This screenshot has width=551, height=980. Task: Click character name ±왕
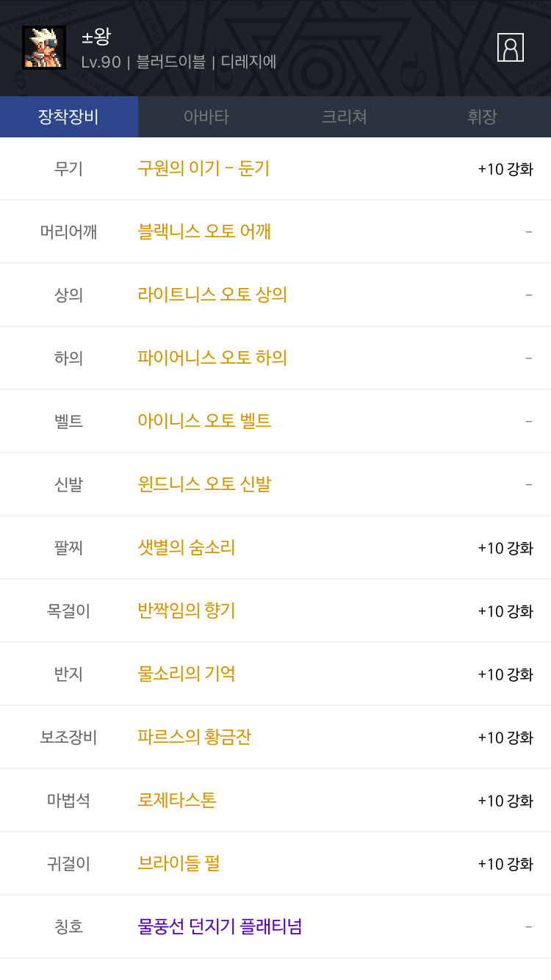pyautogui.click(x=96, y=37)
